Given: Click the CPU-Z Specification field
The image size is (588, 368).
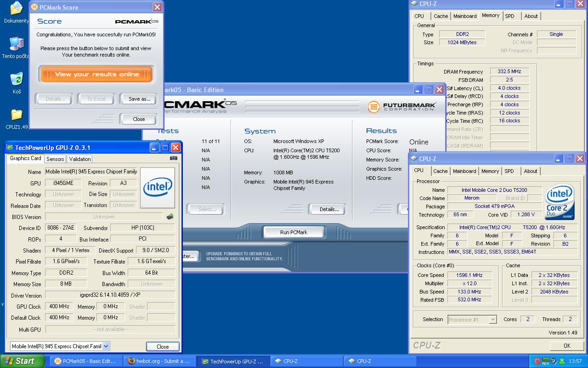Looking at the screenshot, I should click(x=512, y=227).
